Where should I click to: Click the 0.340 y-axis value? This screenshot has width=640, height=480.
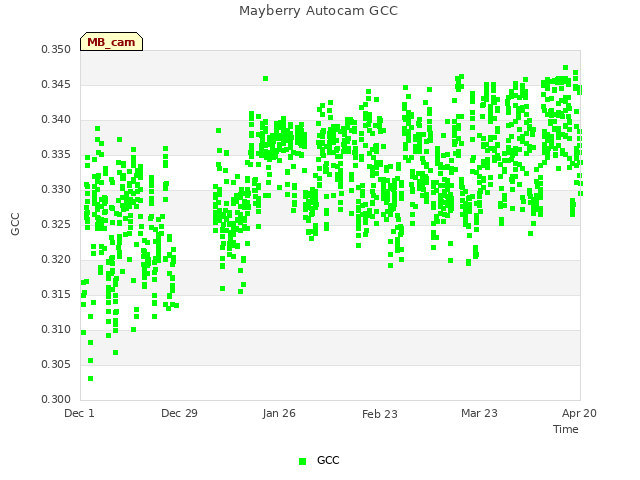pos(56,120)
